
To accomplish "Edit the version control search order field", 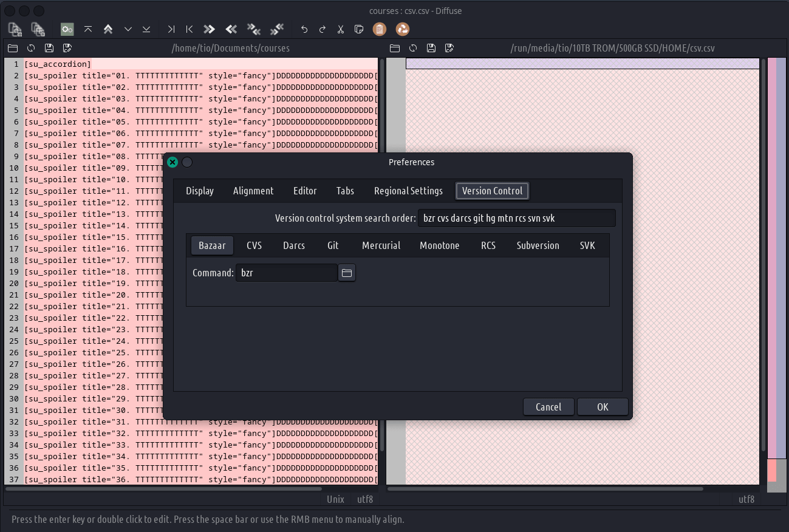I will pos(517,218).
